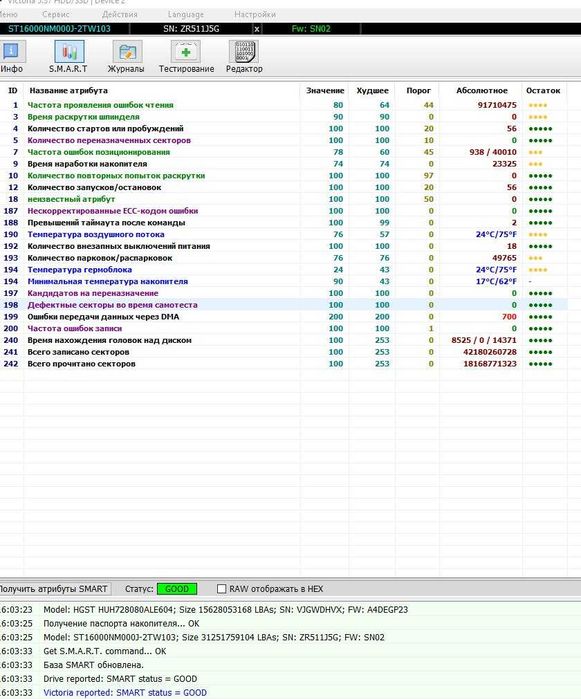The height and width of the screenshot is (699, 581).
Task: Click Получить атрибуты SMART button
Action: coord(54,589)
